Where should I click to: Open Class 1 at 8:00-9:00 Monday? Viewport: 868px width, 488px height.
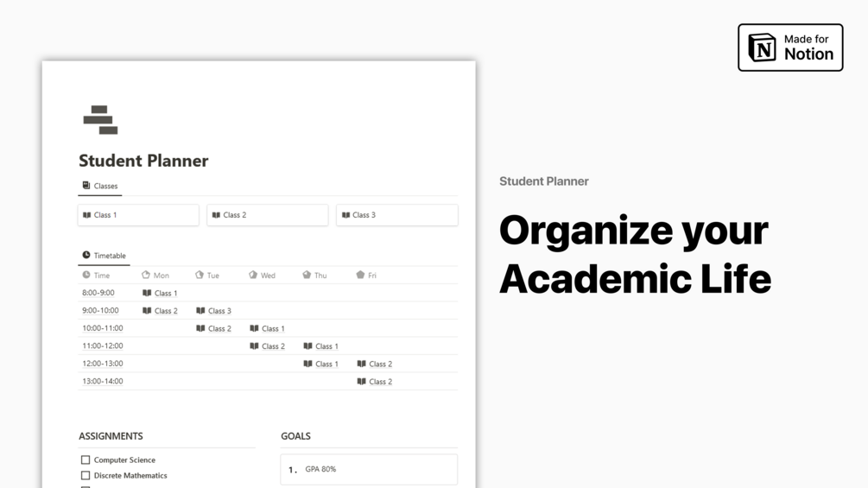(x=160, y=294)
